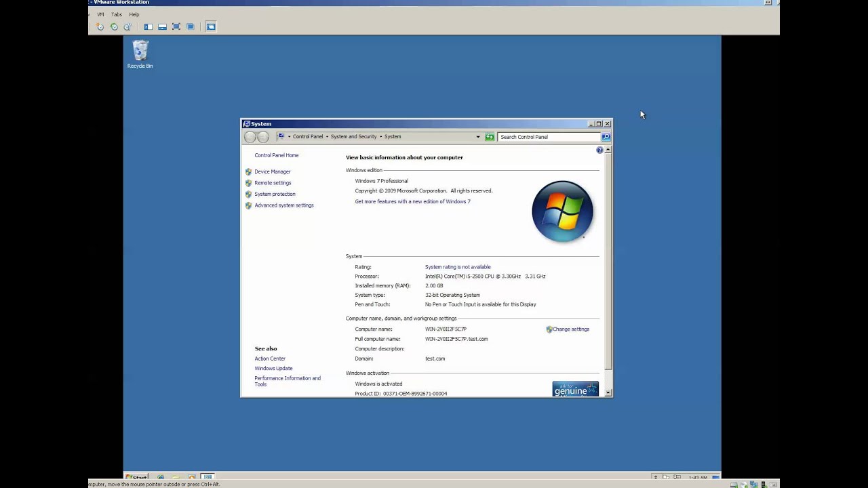
Task: Click View basic information about your computer heading
Action: click(x=404, y=157)
